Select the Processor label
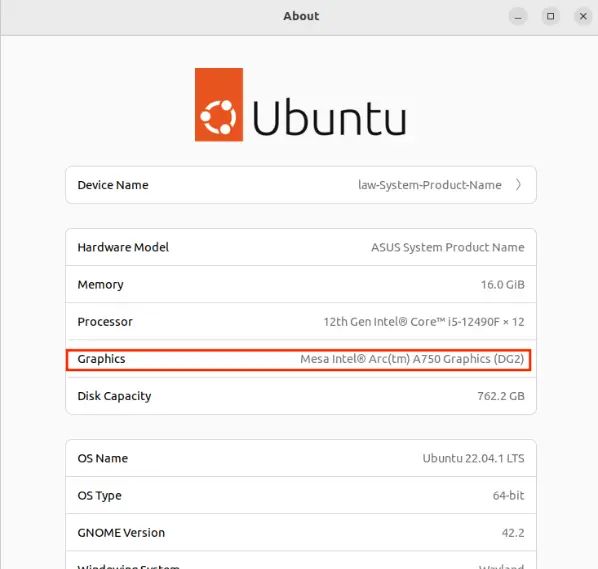598x569 pixels. pos(105,321)
